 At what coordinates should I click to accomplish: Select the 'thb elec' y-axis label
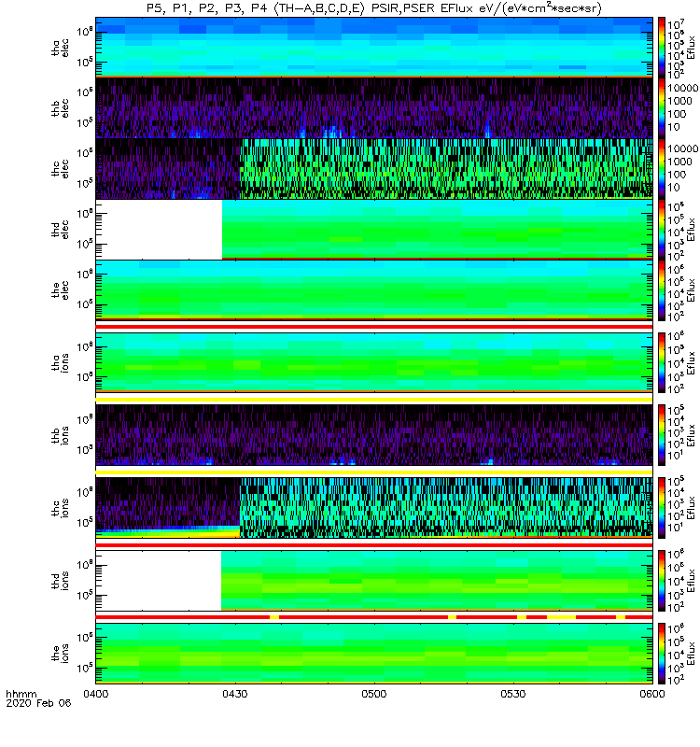coord(60,108)
